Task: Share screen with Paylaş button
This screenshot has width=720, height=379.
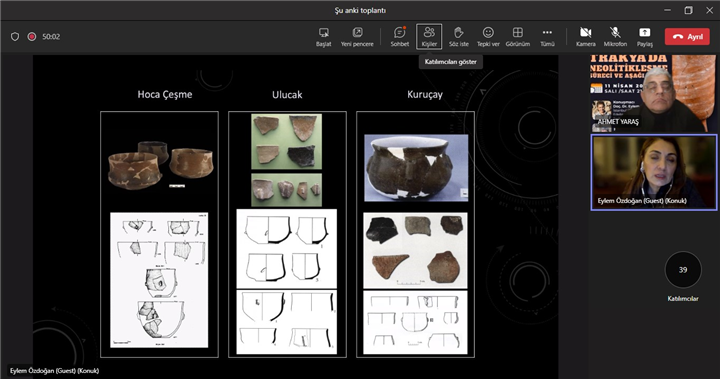Action: pyautogui.click(x=644, y=37)
